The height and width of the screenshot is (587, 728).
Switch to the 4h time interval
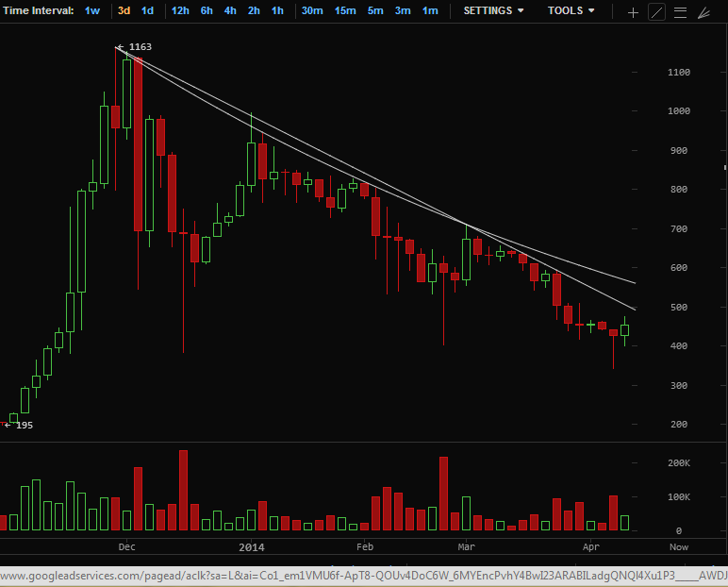pyautogui.click(x=230, y=10)
